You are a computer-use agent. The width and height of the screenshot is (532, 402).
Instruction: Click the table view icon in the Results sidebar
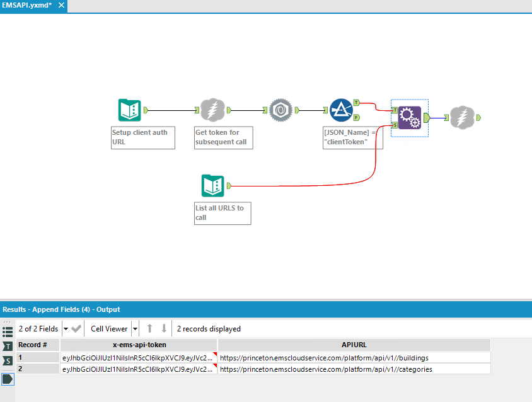click(8, 332)
